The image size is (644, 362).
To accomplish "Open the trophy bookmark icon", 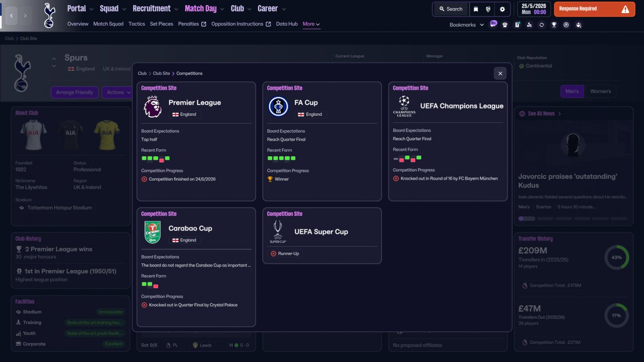I will (554, 25).
